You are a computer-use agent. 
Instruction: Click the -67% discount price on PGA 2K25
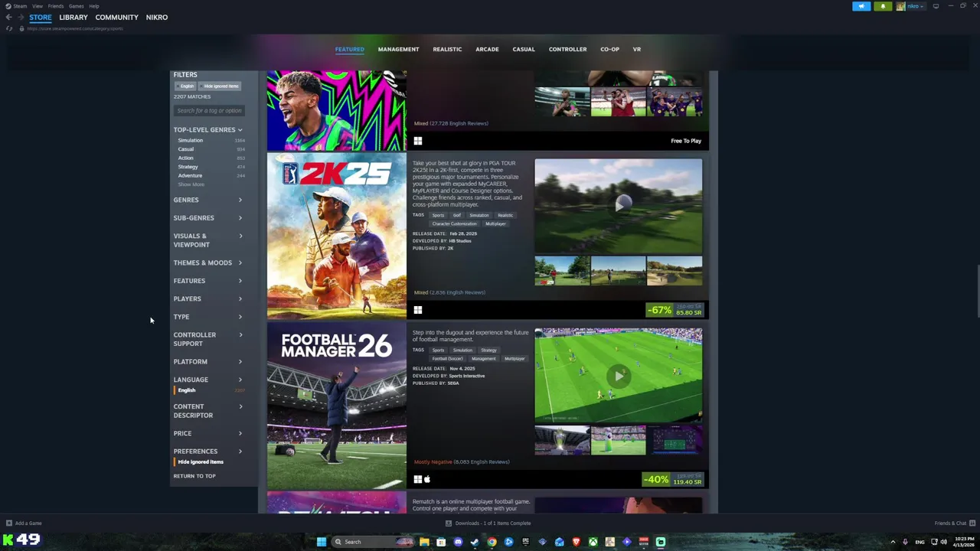tap(674, 310)
